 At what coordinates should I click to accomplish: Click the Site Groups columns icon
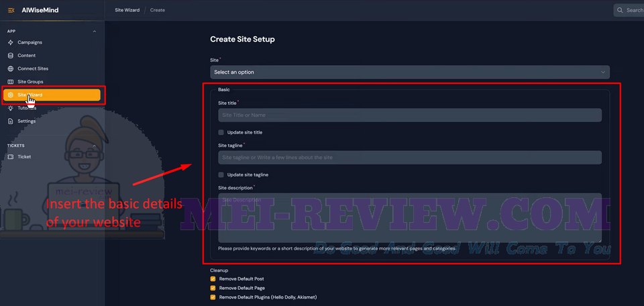pos(11,82)
